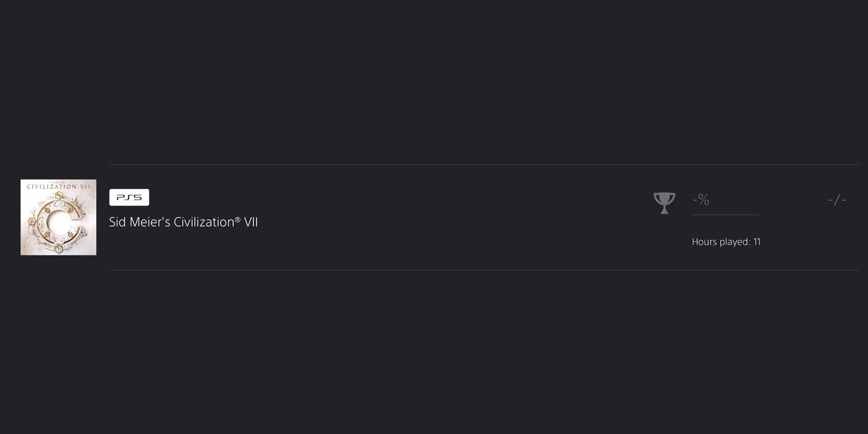The width and height of the screenshot is (868, 434).
Task: Click the words "Hours played"
Action: [720, 242]
